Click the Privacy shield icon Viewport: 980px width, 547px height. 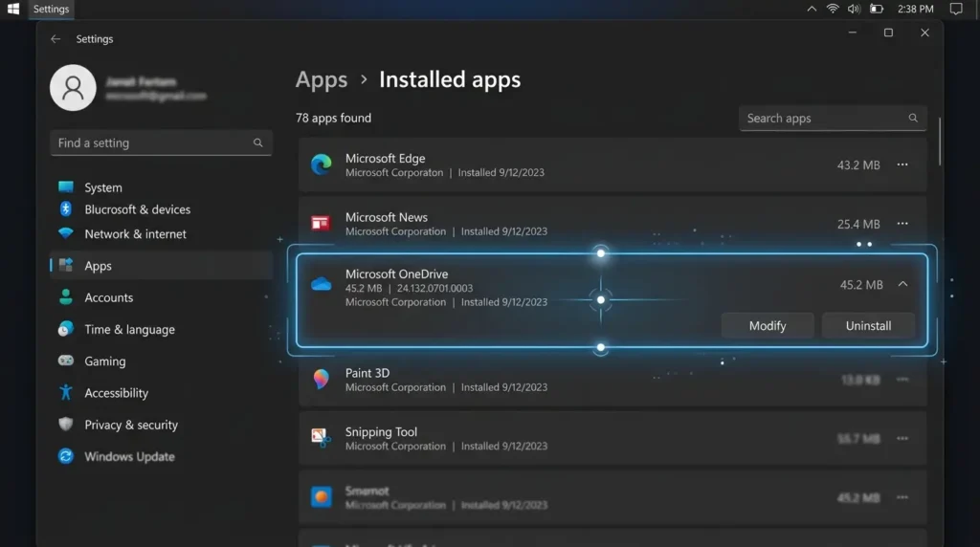tap(66, 424)
